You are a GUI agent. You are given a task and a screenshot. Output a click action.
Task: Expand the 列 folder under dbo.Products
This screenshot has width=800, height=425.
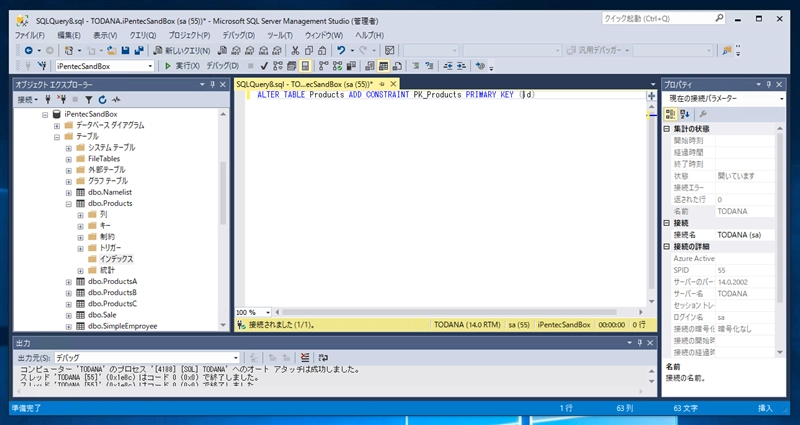(80, 215)
